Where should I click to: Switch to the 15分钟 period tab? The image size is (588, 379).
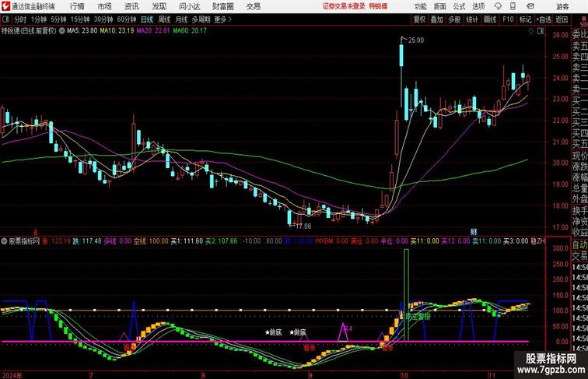tap(80, 19)
